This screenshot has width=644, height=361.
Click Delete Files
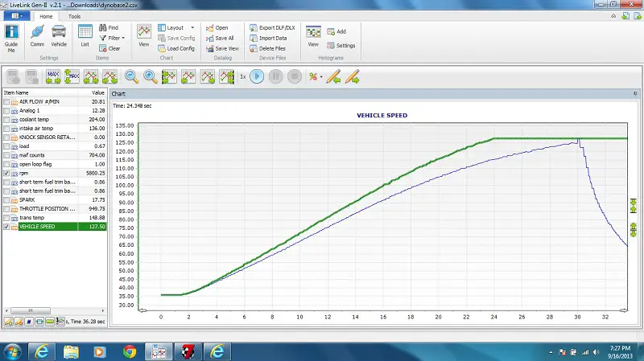coord(267,48)
